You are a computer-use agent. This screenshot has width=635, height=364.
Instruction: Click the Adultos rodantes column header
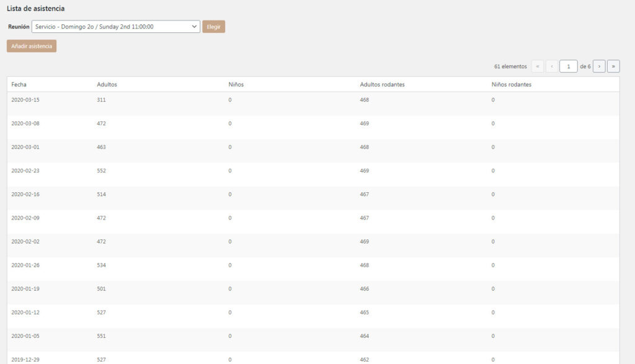(x=382, y=84)
